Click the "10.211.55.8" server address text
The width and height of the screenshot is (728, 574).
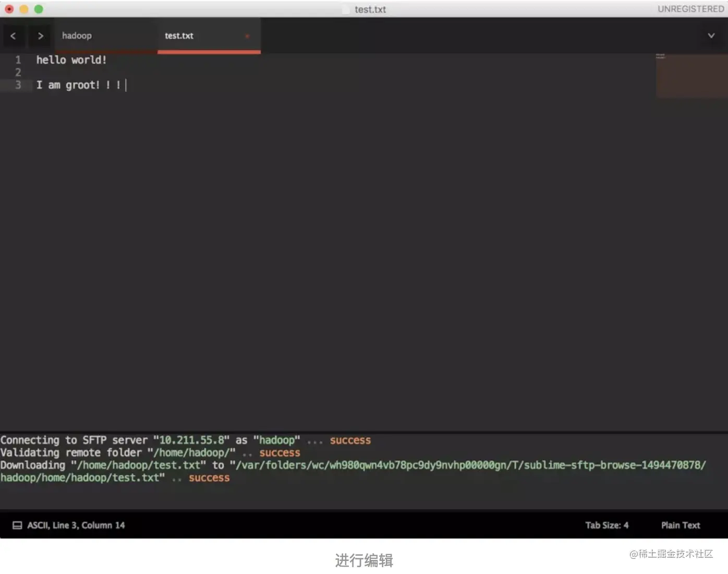coord(191,440)
